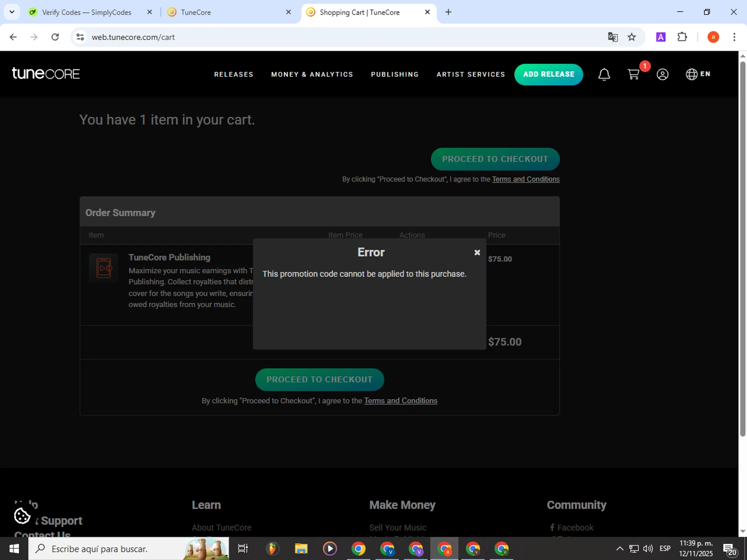Open the ARTIST SERVICES menu
747x560 pixels.
pos(471,75)
